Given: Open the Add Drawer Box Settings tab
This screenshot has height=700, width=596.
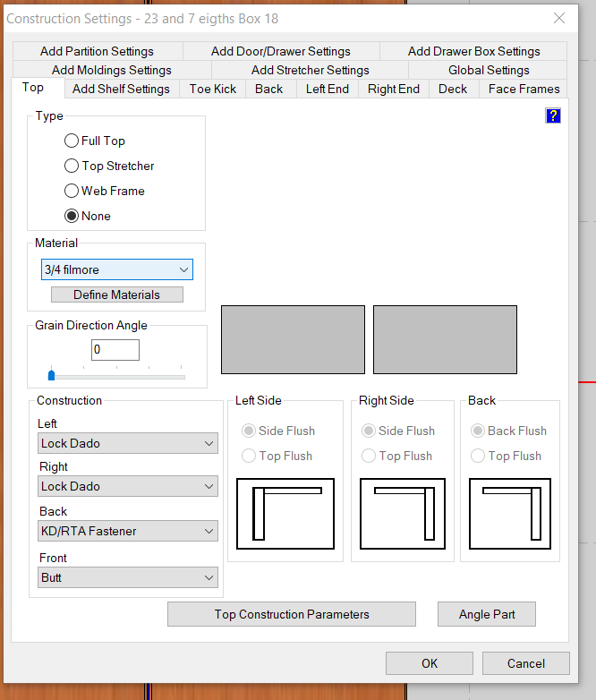Looking at the screenshot, I should pyautogui.click(x=473, y=51).
